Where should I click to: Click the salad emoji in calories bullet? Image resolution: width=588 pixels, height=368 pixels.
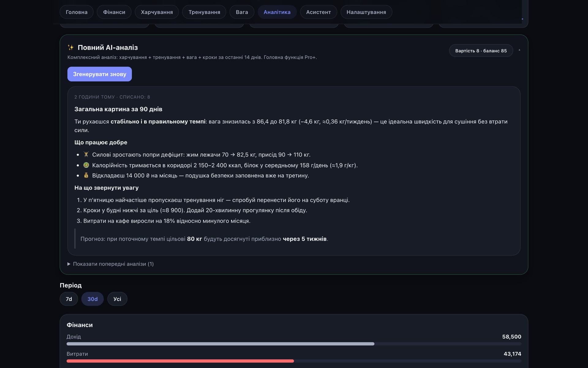(86, 165)
